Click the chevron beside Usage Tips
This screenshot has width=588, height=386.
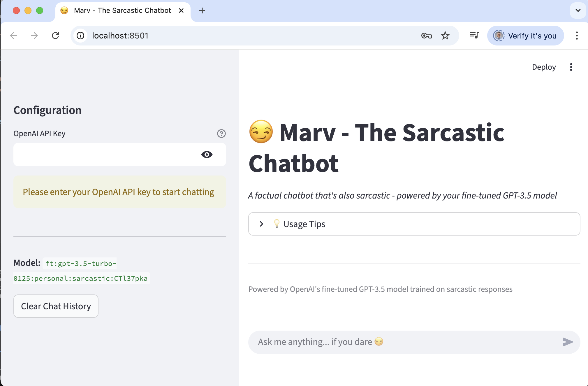pos(261,224)
